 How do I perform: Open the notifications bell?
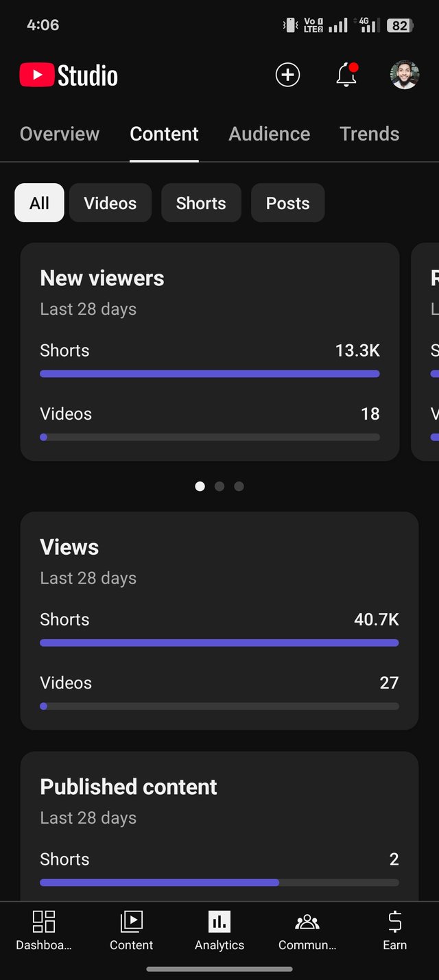[x=346, y=75]
